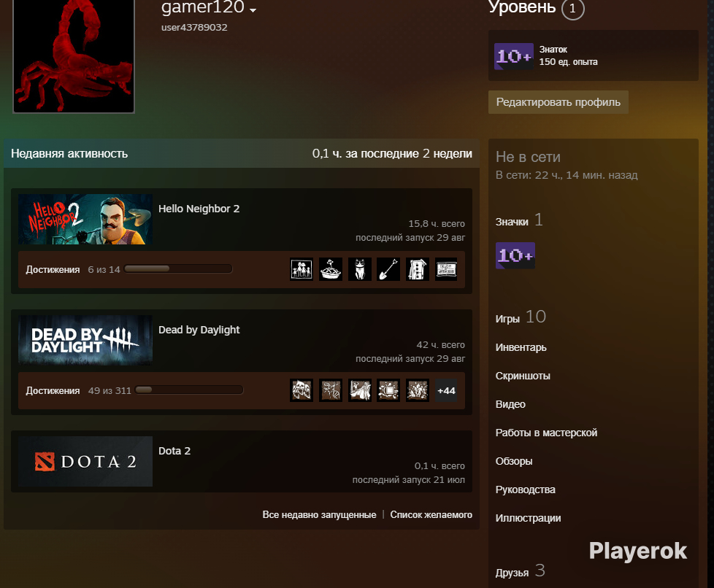Click 'В сети: 22 ч., 14 мин. назад' text

pos(567,175)
